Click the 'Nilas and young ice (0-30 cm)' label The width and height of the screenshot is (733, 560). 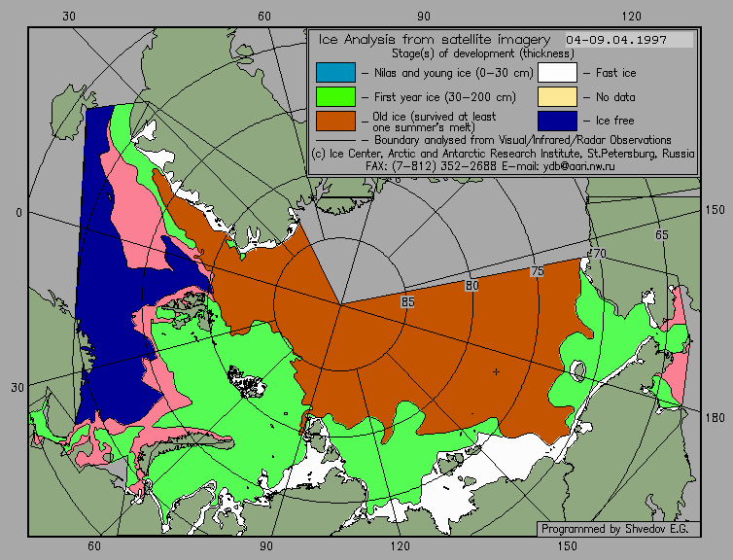pyautogui.click(x=453, y=73)
